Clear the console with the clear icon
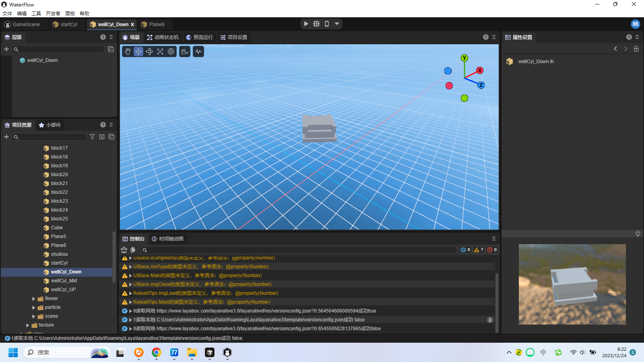This screenshot has width=644, height=362. pyautogui.click(x=124, y=250)
